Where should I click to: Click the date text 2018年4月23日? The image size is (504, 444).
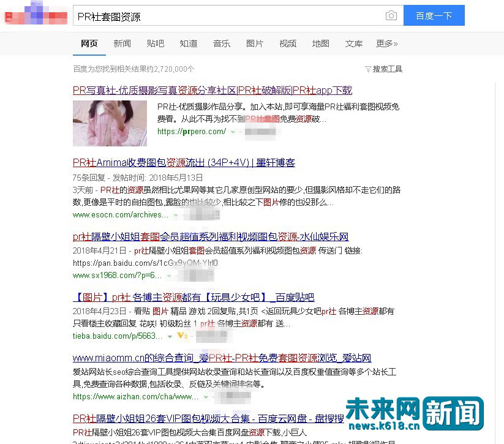(99, 311)
